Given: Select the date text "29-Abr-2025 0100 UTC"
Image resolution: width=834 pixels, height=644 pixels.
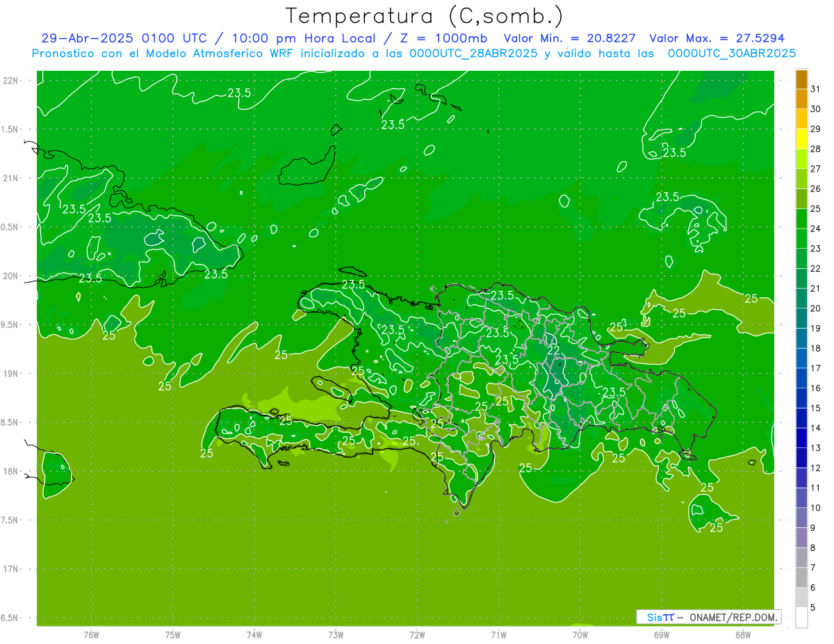Looking at the screenshot, I should pos(124,38).
